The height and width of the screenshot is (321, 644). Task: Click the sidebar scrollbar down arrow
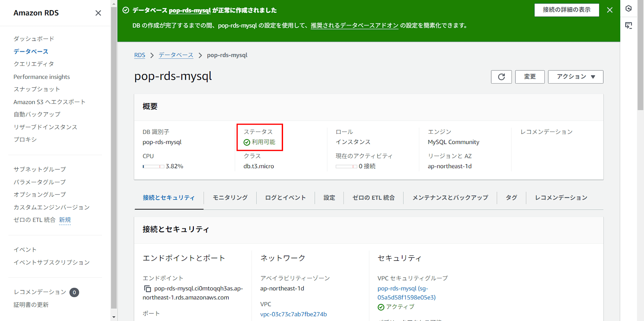tap(114, 317)
